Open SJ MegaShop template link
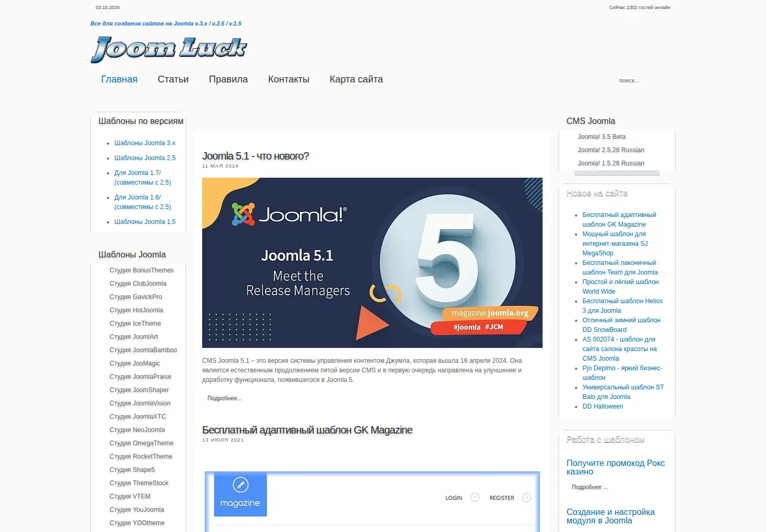This screenshot has height=532, width=766. [615, 244]
